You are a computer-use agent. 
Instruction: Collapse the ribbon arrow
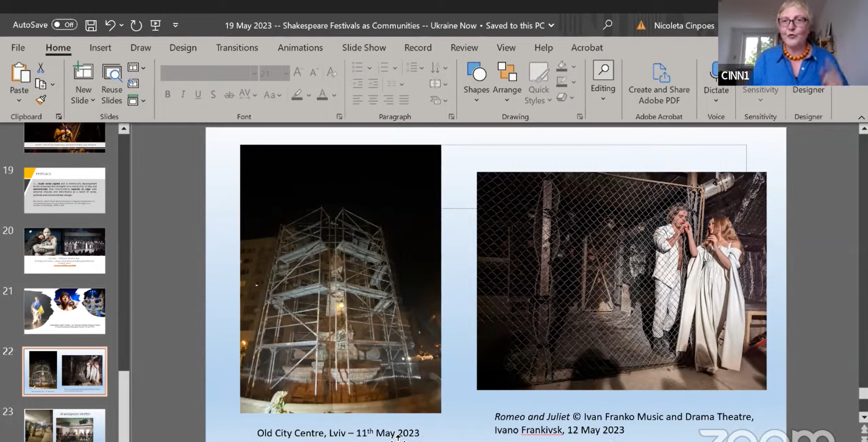tap(861, 118)
